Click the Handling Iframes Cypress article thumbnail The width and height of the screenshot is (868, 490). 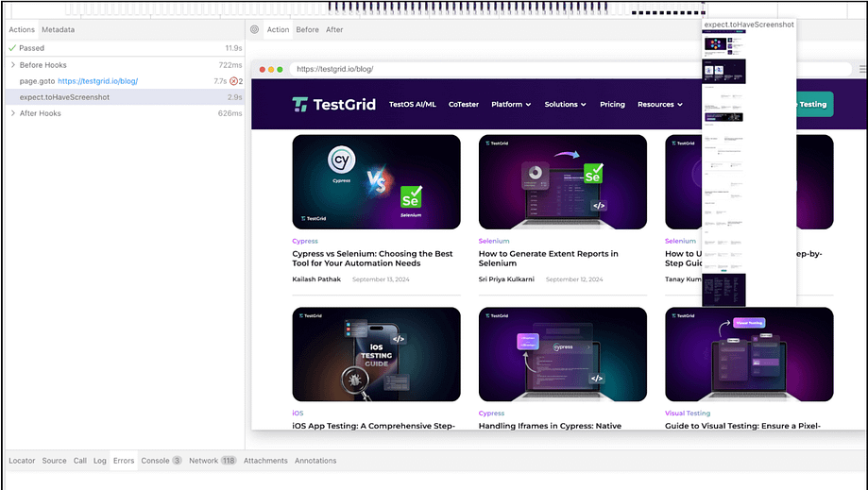click(562, 354)
